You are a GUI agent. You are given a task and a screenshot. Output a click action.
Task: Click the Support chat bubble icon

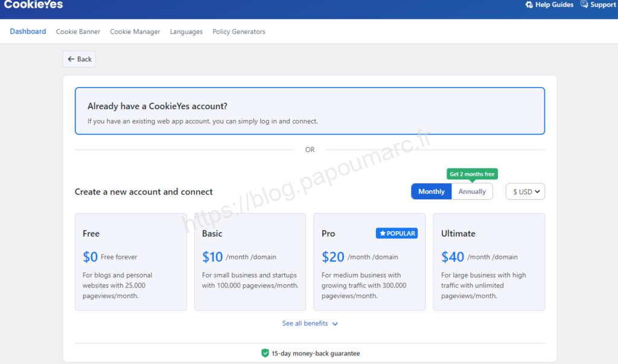[x=584, y=5]
